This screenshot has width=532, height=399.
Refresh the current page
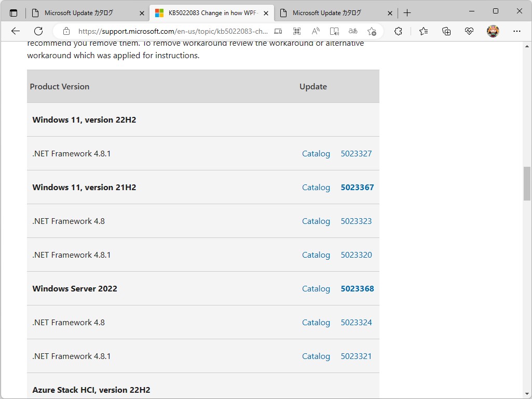pos(38,31)
